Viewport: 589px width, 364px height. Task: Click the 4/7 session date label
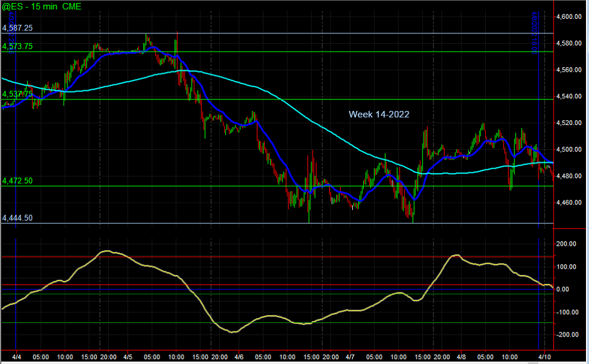[349, 358]
